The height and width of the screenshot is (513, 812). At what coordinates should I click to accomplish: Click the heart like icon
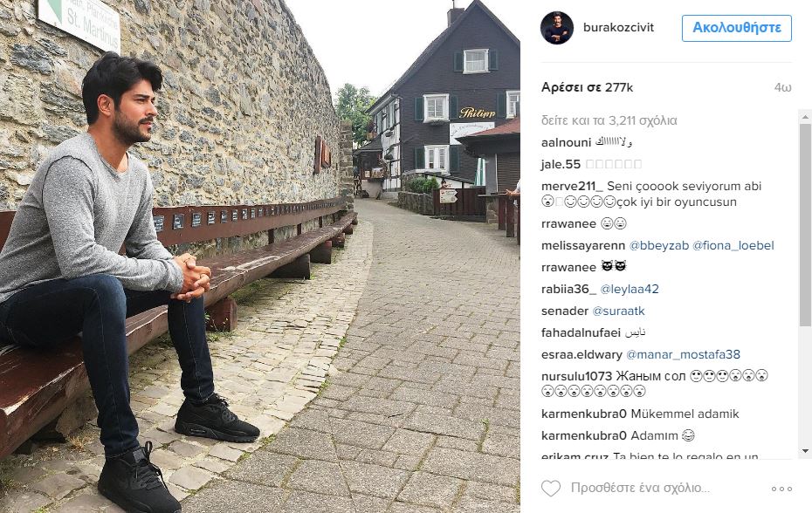(x=550, y=489)
